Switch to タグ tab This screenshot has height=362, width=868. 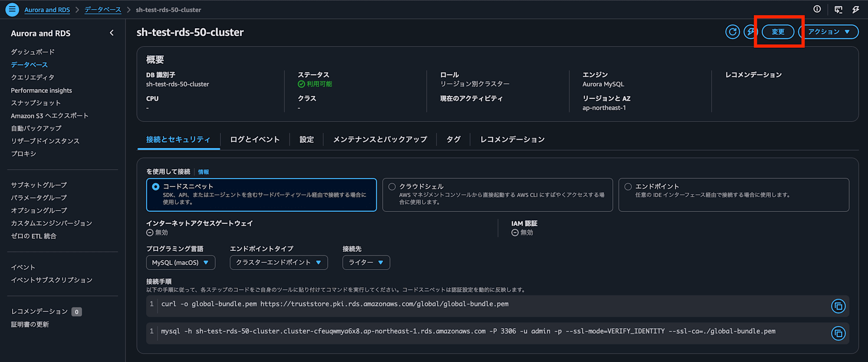(x=454, y=139)
